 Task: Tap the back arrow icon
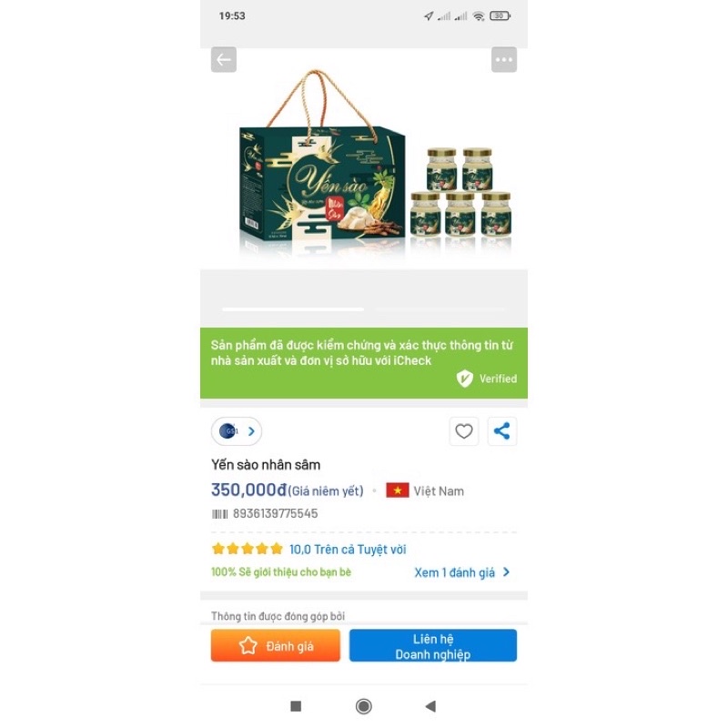tap(223, 59)
